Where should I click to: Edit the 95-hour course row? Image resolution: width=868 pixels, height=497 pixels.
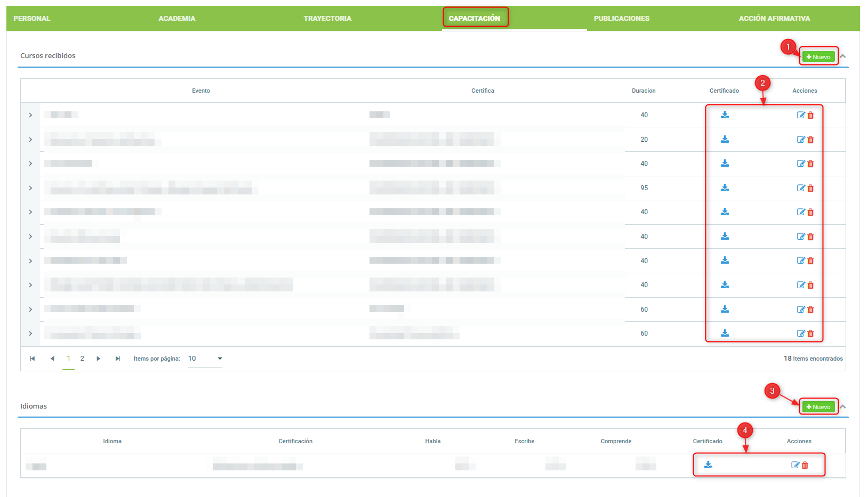[x=801, y=188]
